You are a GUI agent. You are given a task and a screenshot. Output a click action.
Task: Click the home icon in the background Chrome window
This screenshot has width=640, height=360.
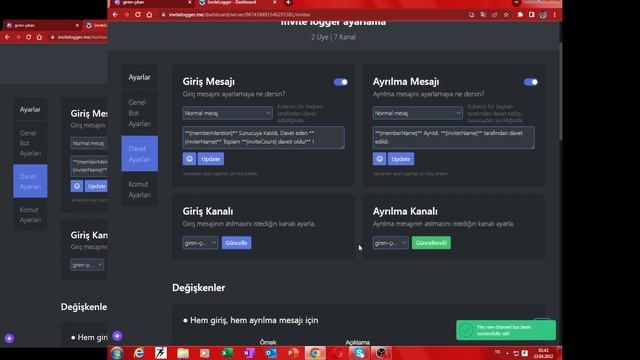click(x=39, y=37)
